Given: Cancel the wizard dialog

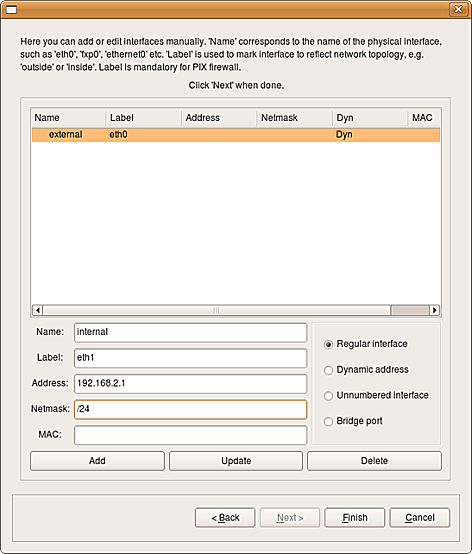Looking at the screenshot, I should [x=420, y=518].
